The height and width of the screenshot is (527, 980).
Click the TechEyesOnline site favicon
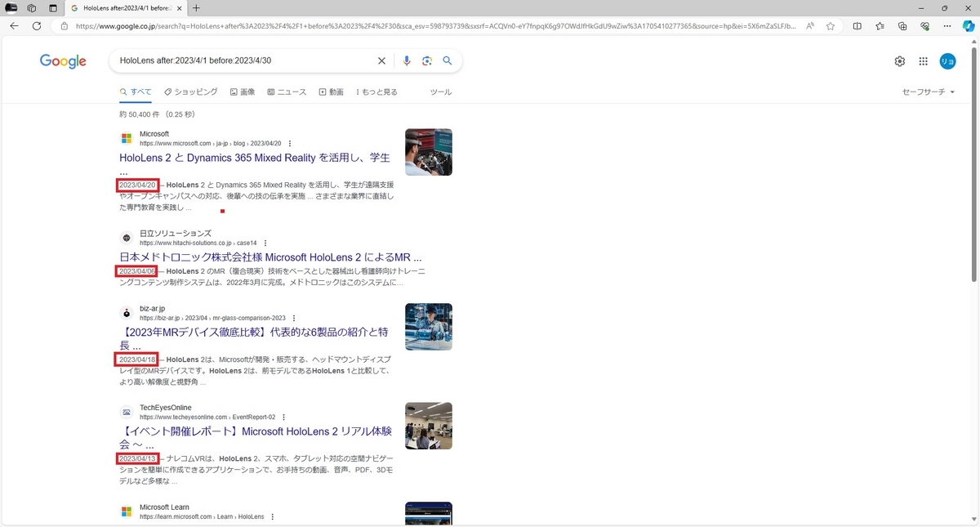127,412
